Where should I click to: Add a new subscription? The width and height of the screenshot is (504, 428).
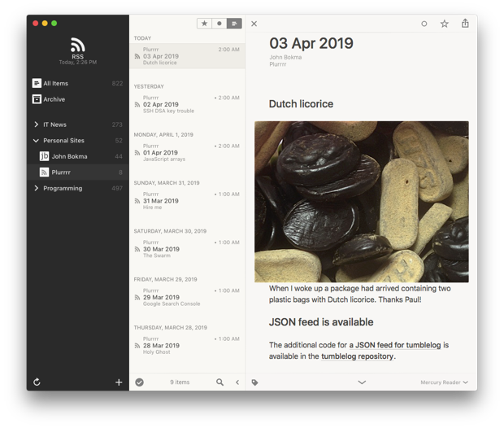(x=119, y=382)
